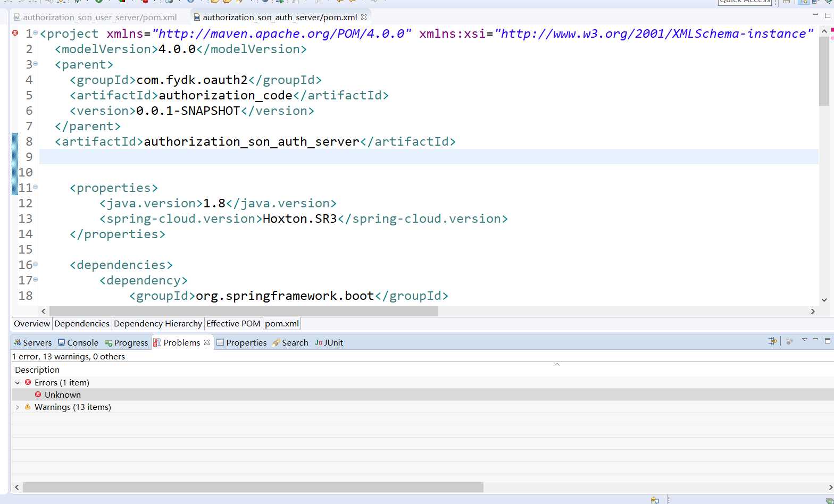Click the Open Perspective toolbar icon
834x504 pixels.
pyautogui.click(x=787, y=2)
